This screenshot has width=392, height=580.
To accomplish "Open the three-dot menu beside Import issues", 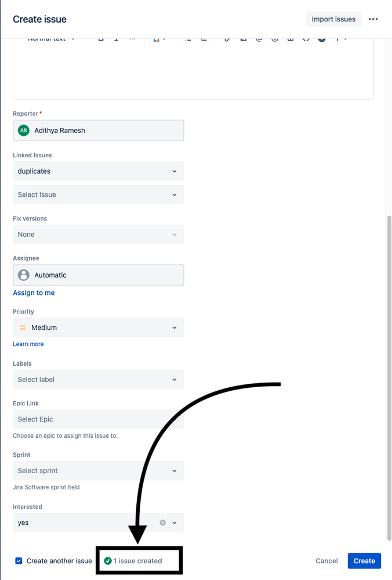I will [x=373, y=19].
